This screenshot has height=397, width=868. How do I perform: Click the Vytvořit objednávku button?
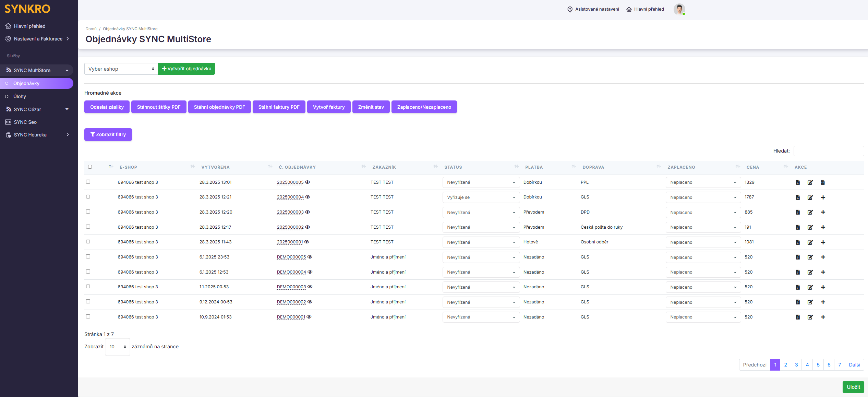click(186, 69)
